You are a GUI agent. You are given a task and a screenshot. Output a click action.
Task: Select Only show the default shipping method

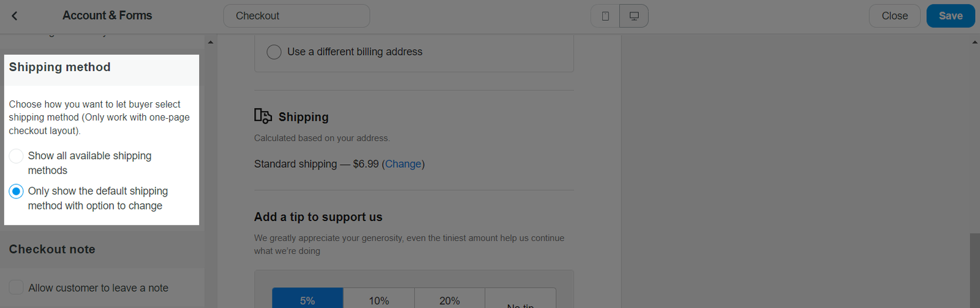click(x=17, y=192)
